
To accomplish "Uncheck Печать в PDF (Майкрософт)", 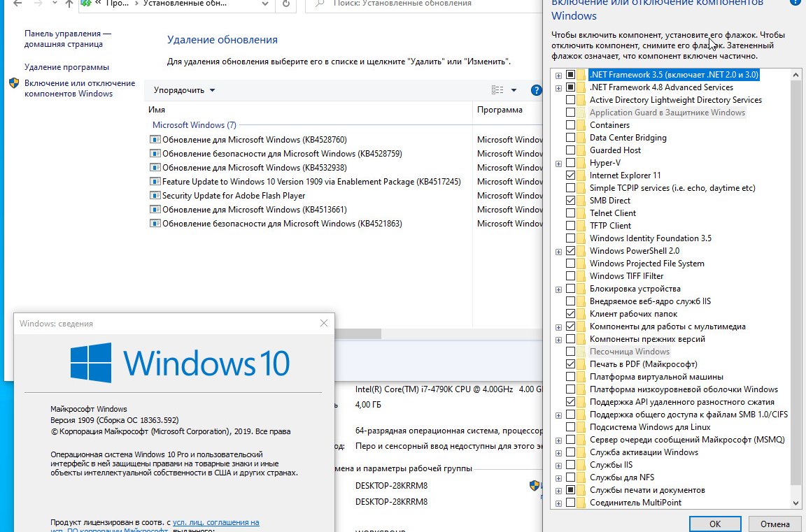I will 571,364.
